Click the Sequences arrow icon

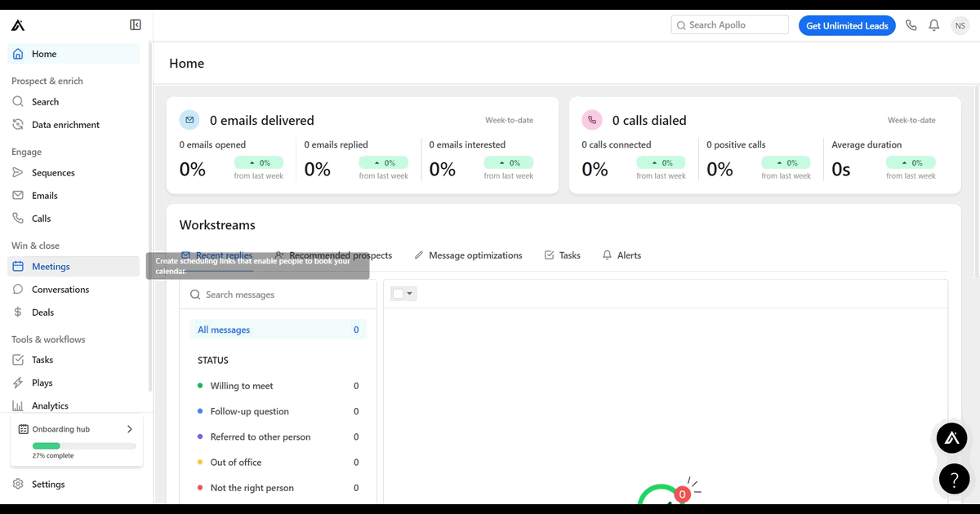[x=18, y=173]
